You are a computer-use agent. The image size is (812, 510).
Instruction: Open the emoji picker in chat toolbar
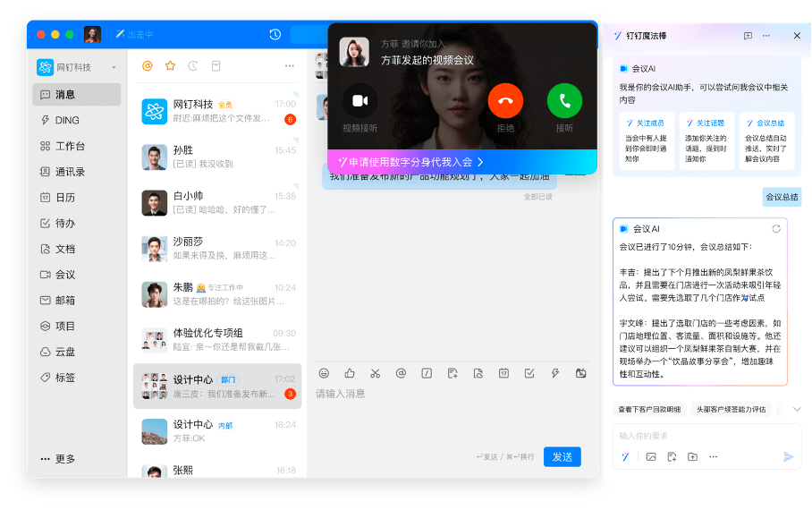(x=324, y=373)
